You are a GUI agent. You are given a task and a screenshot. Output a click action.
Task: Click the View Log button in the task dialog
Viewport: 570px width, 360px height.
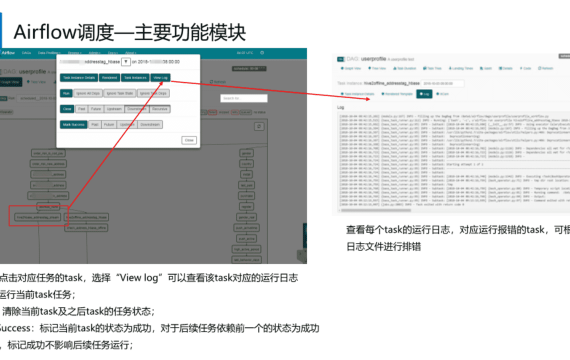pos(160,77)
